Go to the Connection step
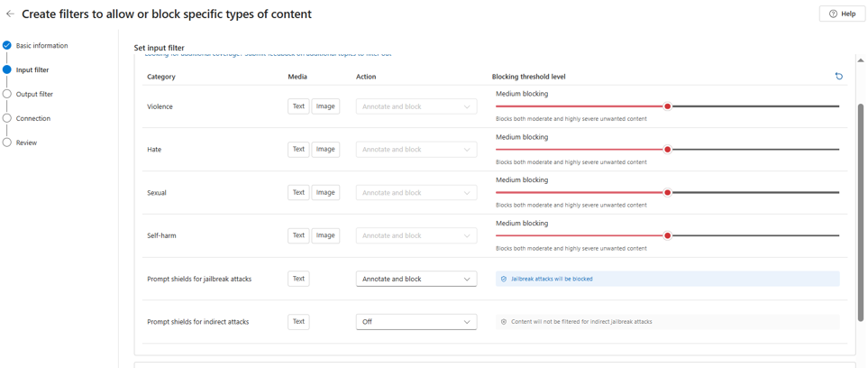 tap(33, 118)
